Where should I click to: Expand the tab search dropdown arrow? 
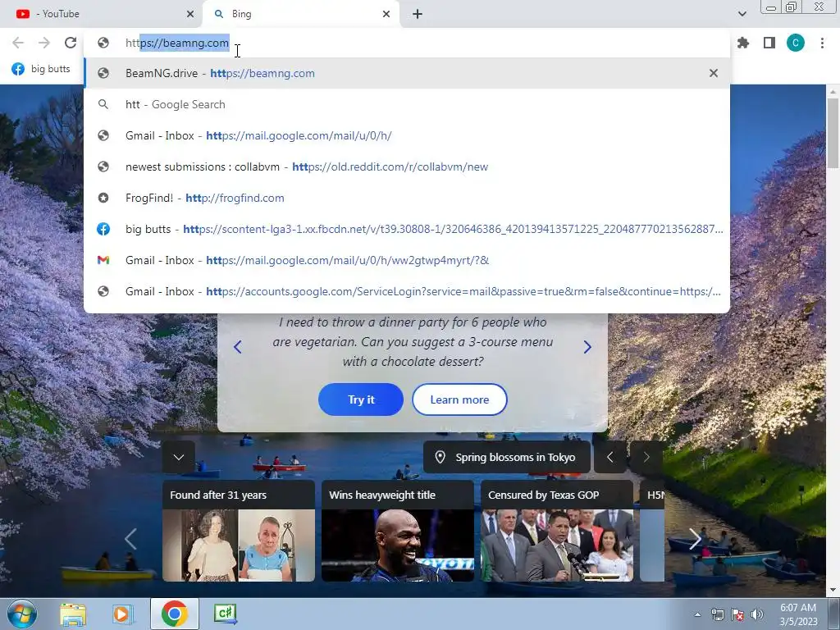742,14
